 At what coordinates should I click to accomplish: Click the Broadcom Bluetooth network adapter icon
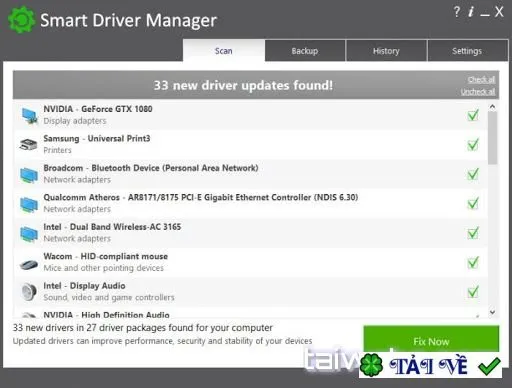tap(29, 175)
